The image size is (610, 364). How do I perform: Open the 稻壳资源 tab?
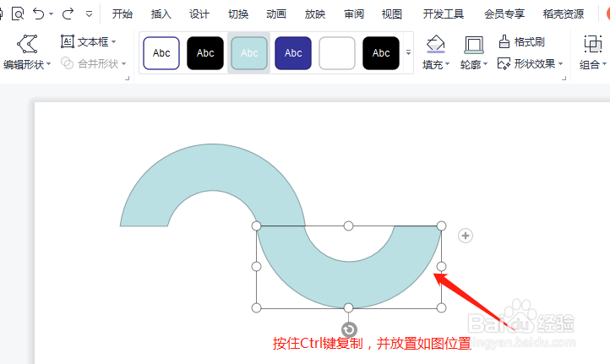(x=564, y=14)
